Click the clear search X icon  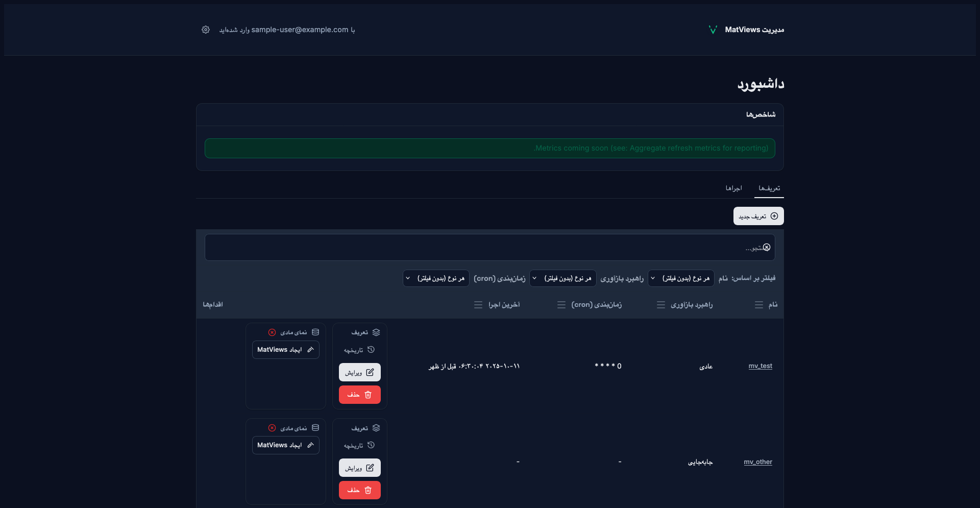pos(767,248)
